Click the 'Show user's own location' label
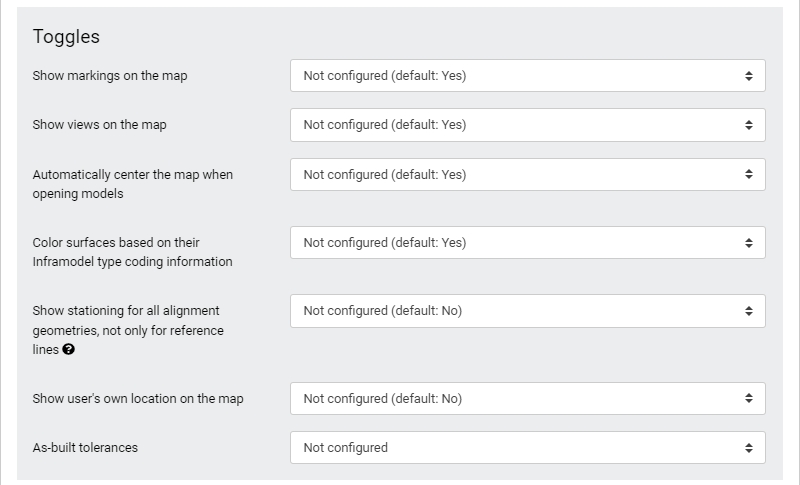The image size is (800, 485). coord(138,398)
